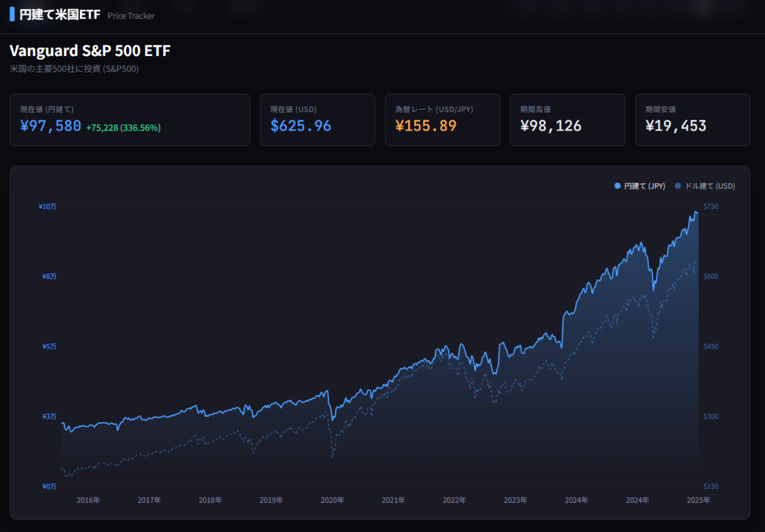Image resolution: width=765 pixels, height=532 pixels.
Task: Click the ¥3万 left axis label
Action: 48,416
